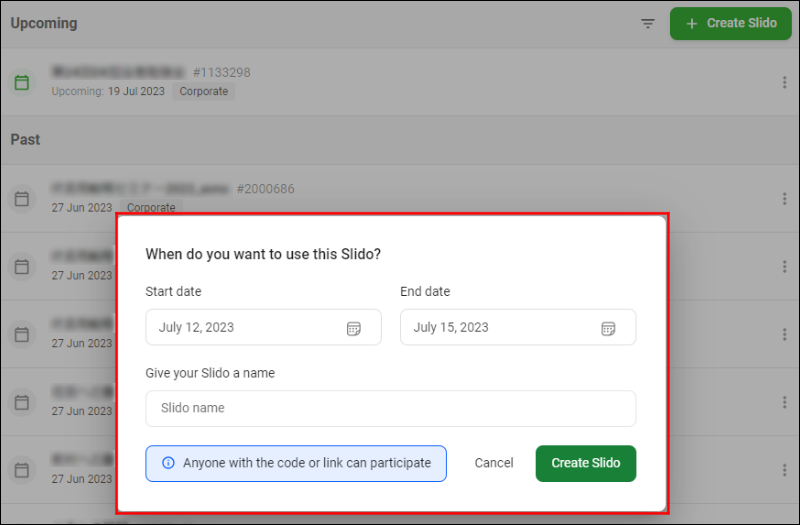
Task: Open the Start date calendar picker icon
Action: click(x=354, y=328)
